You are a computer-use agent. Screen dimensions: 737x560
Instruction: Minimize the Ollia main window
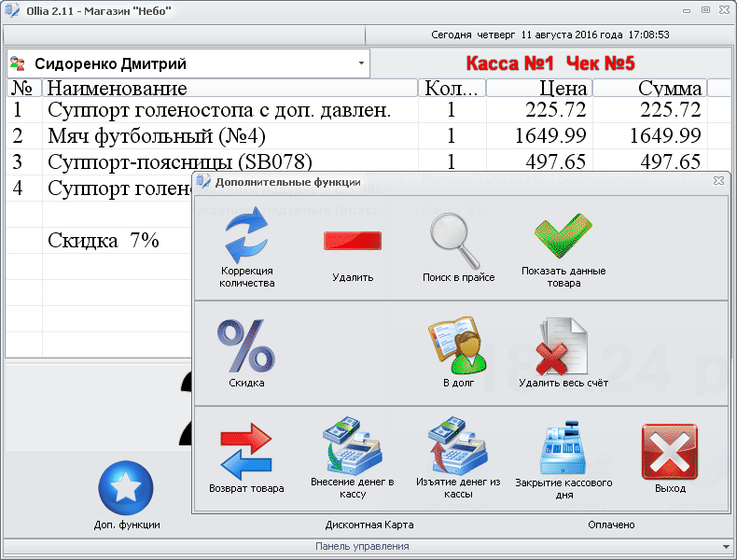(687, 10)
